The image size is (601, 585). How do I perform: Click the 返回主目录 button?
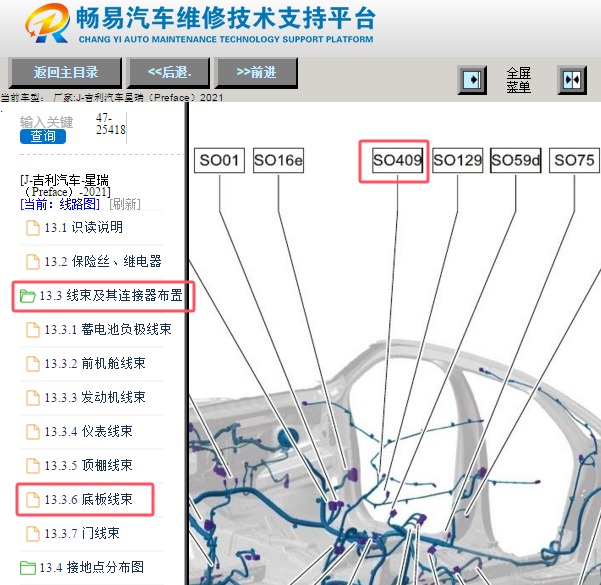click(65, 72)
